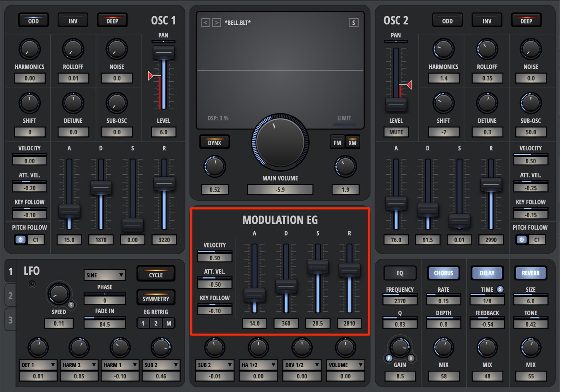Select EG Retrig option M
Screen dimensions: 561x392
pos(169,323)
